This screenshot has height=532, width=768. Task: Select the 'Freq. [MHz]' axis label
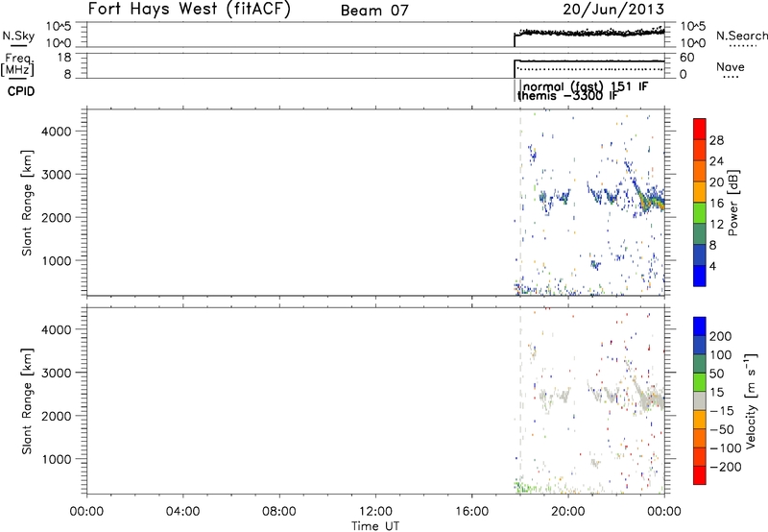tap(18, 64)
